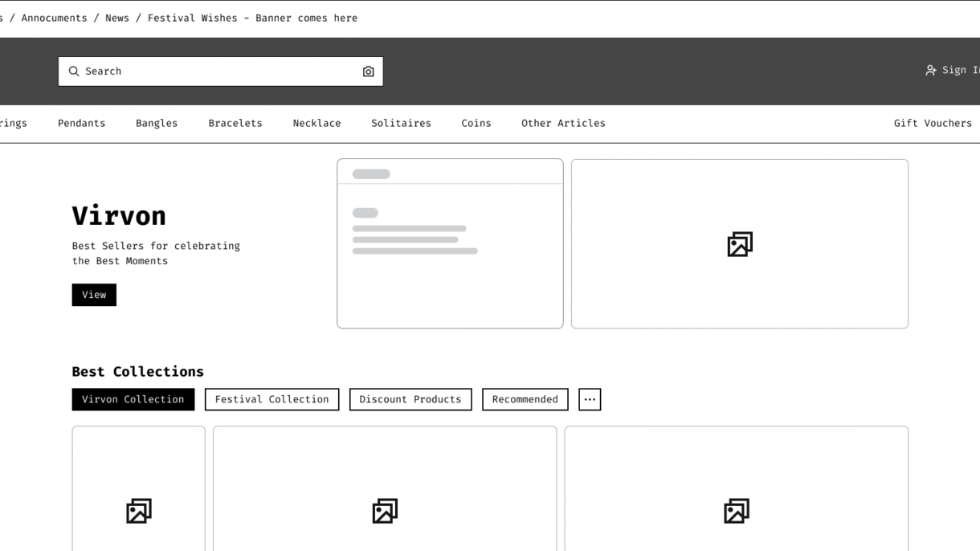Select the Virvon Collection filter
This screenshot has height=551, width=980.
[x=133, y=399]
